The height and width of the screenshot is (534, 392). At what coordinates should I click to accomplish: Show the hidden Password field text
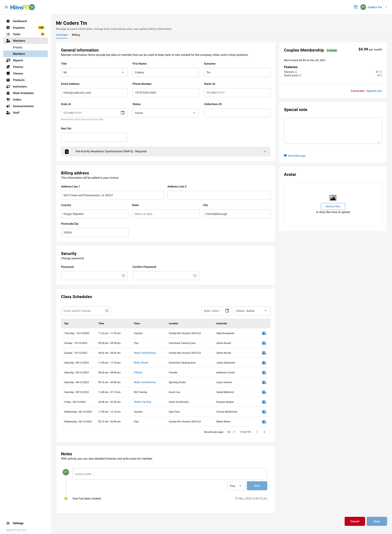tap(123, 276)
